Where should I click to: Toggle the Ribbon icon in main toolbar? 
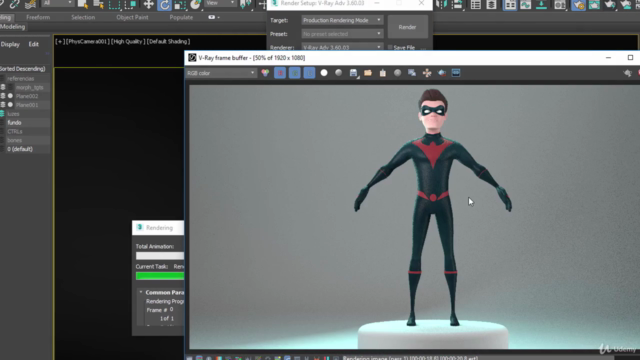510,4
